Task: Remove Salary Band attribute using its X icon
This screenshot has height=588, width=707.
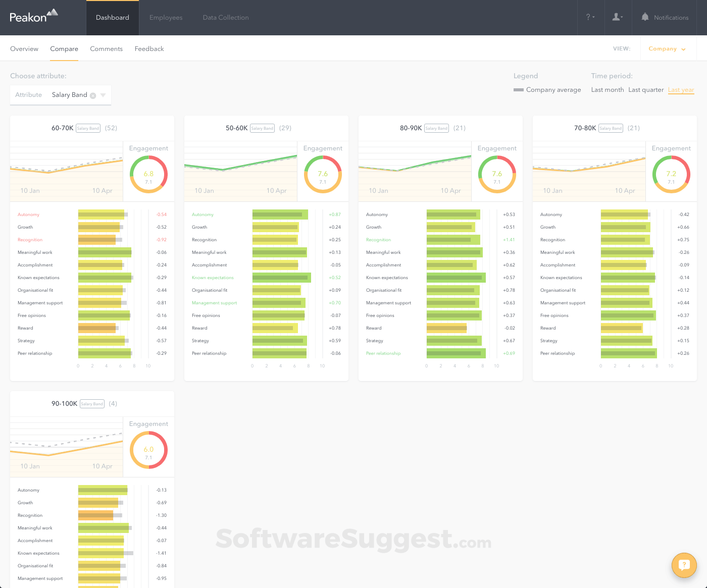Action: (93, 95)
